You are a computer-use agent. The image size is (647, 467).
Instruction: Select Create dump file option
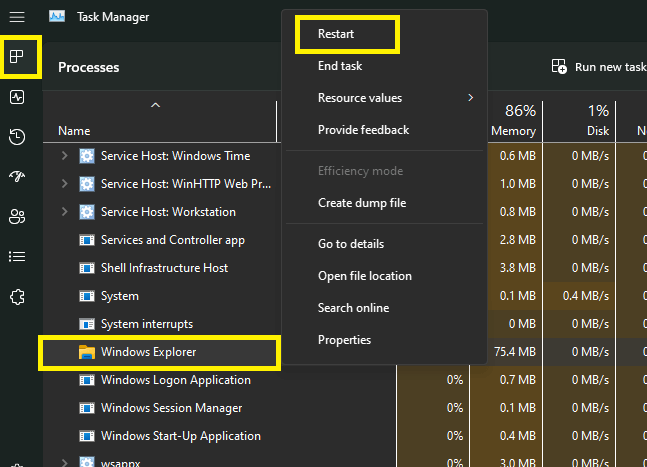coord(362,203)
